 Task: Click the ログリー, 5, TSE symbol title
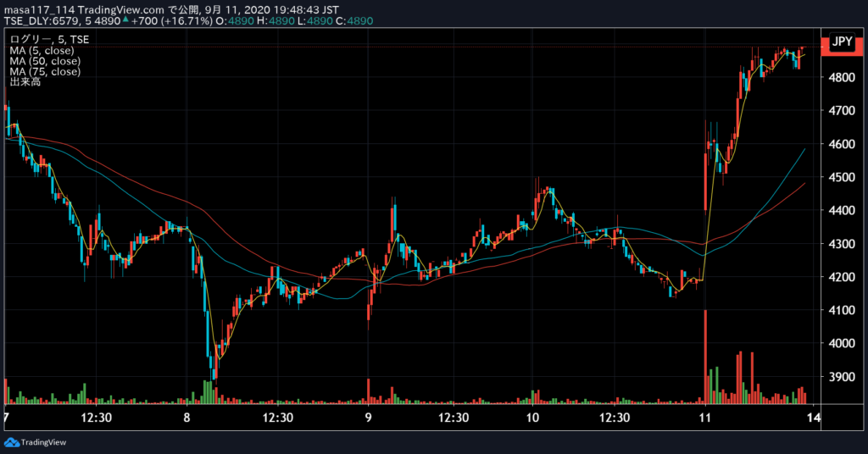click(49, 39)
